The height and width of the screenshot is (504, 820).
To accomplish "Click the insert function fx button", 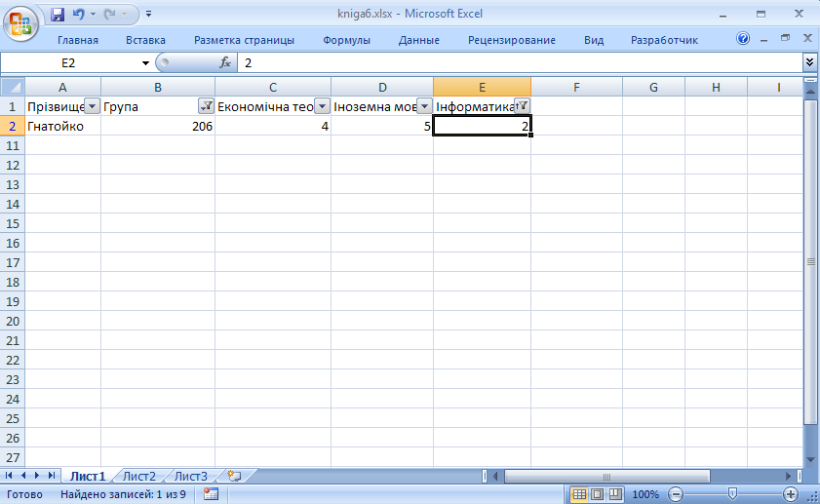I will [225, 62].
